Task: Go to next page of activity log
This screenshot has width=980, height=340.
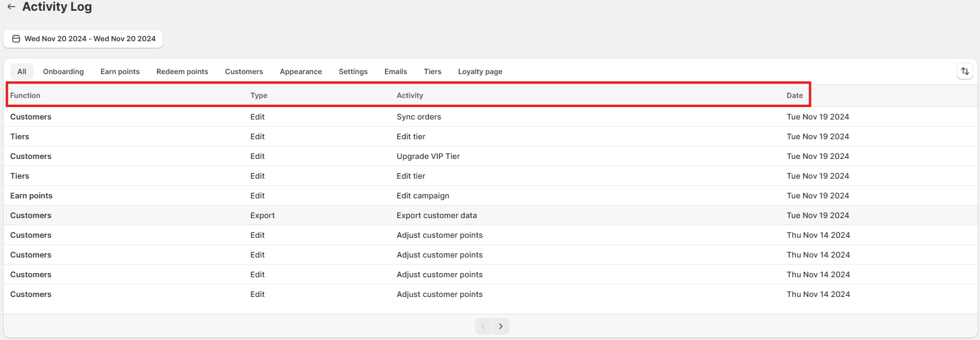Action: pyautogui.click(x=501, y=326)
